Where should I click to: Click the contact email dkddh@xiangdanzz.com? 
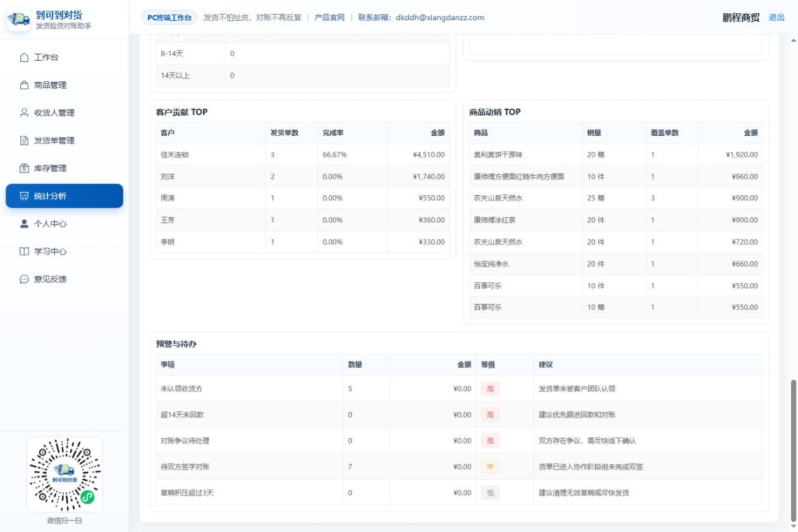coord(440,18)
